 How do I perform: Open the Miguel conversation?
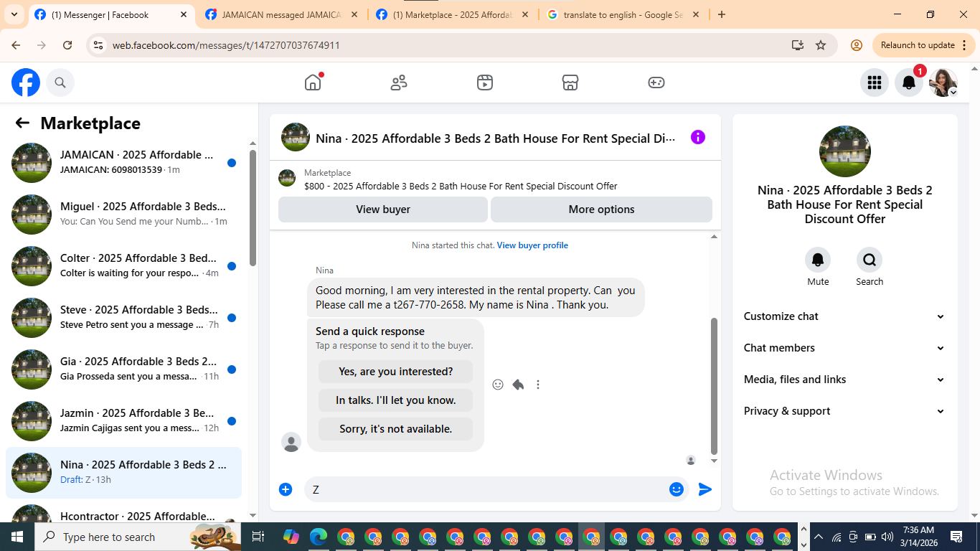pyautogui.click(x=123, y=215)
